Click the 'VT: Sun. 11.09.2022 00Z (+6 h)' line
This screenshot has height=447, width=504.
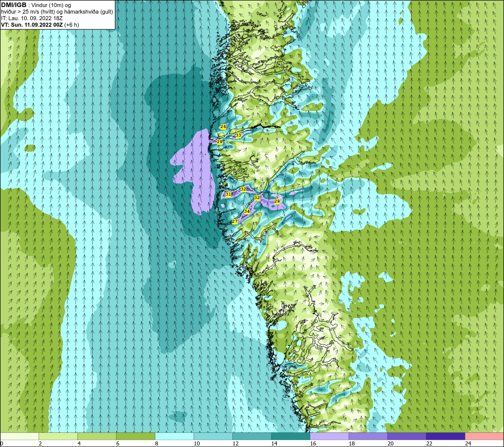coord(40,25)
